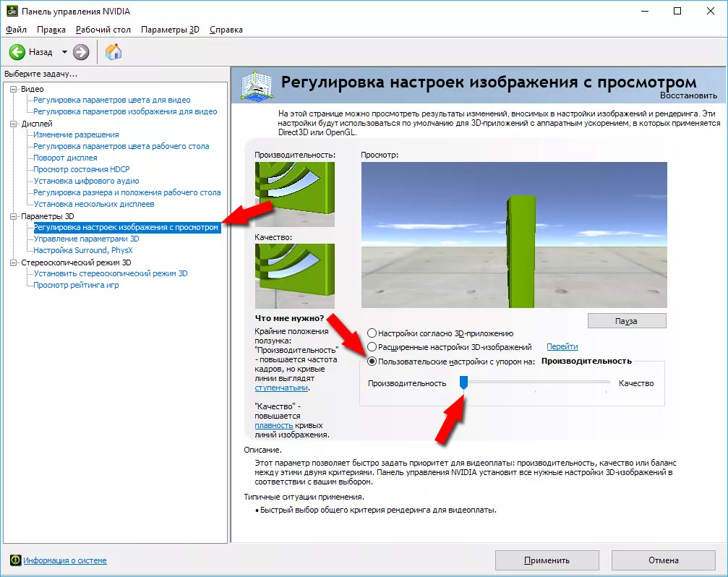Open the Файл menu

click(x=16, y=30)
